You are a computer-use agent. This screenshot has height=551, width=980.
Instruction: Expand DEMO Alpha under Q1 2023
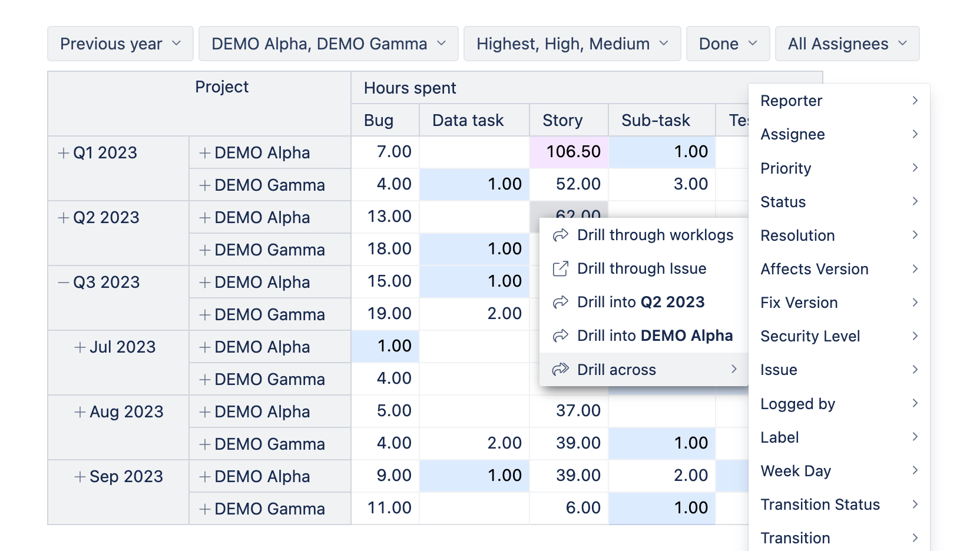(x=205, y=153)
